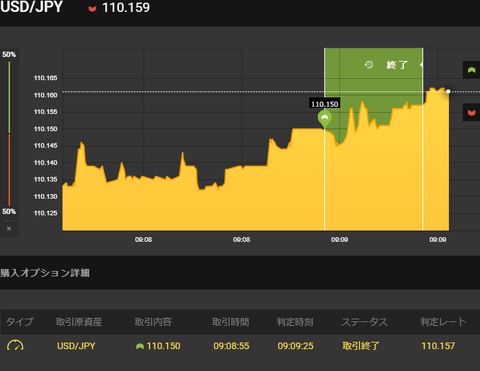Click the green entry marker pin on chart
Image resolution: width=480 pixels, height=371 pixels.
324,119
